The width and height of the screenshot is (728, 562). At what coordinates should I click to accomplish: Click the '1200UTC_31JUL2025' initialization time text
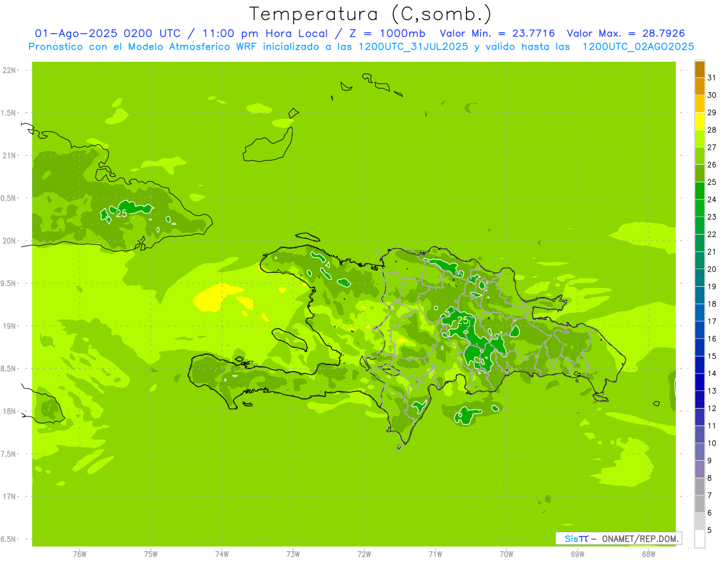tap(414, 47)
